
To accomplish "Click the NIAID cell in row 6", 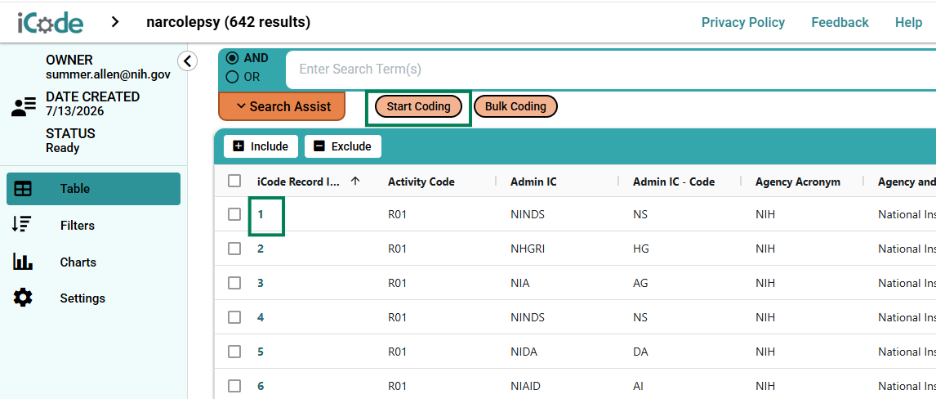I will pyautogui.click(x=525, y=386).
